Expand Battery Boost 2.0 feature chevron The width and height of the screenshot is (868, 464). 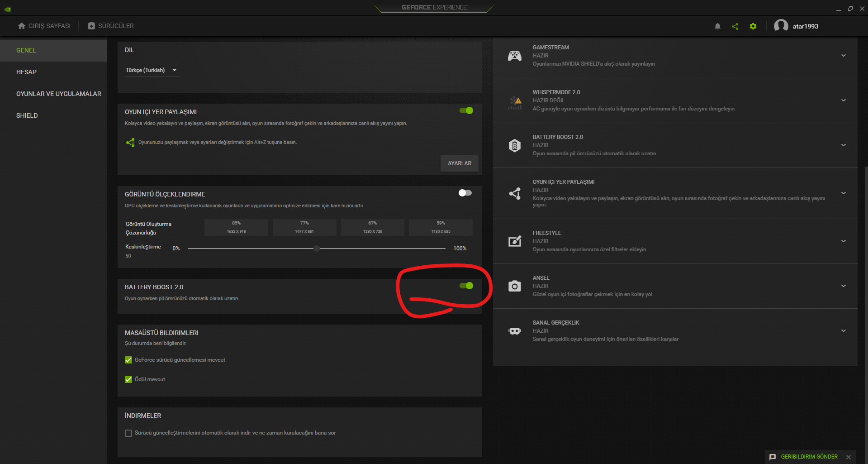844,145
